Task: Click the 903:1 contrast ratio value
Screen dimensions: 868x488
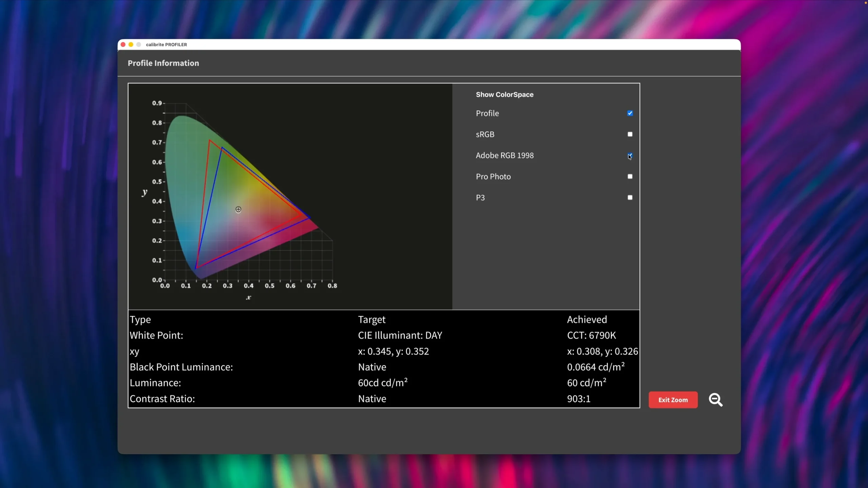Action: point(579,399)
